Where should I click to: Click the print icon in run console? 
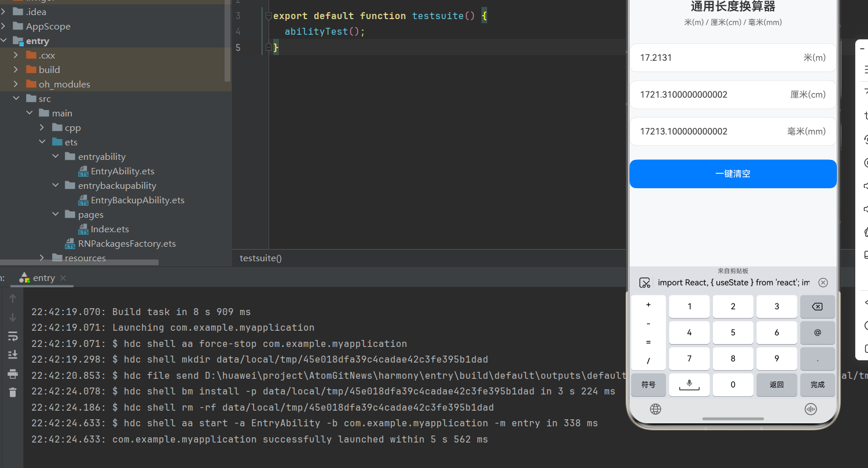[13, 374]
